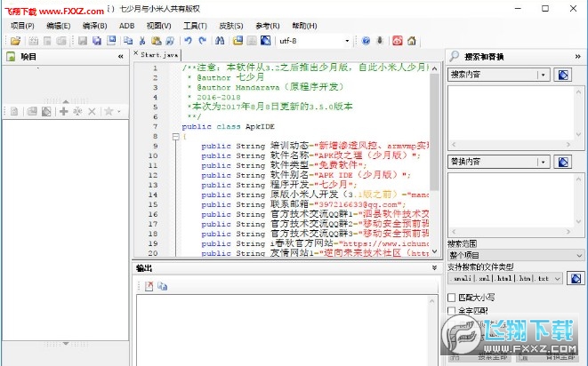Viewport: 588px width, 366px height.
Task: Click the cut scissors toolbar icon
Action: coord(142,41)
